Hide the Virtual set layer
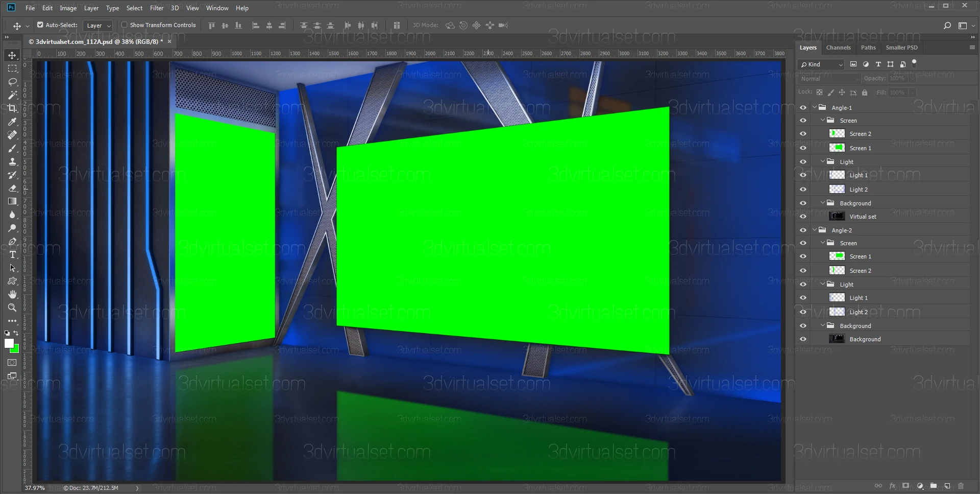980x494 pixels. (x=803, y=217)
